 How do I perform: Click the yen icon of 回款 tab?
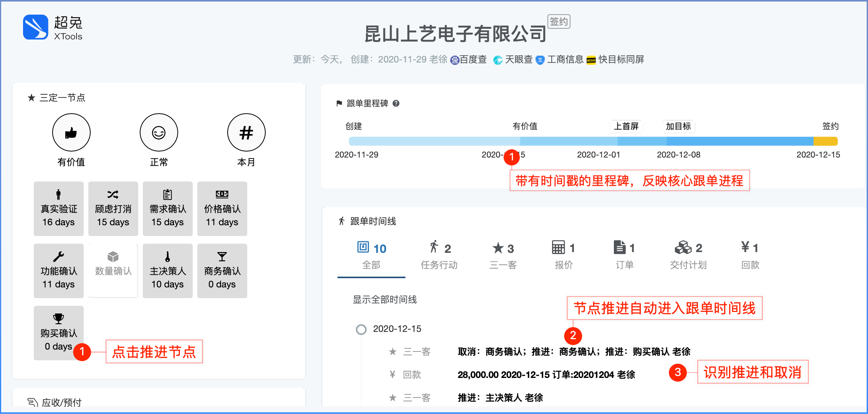point(745,247)
